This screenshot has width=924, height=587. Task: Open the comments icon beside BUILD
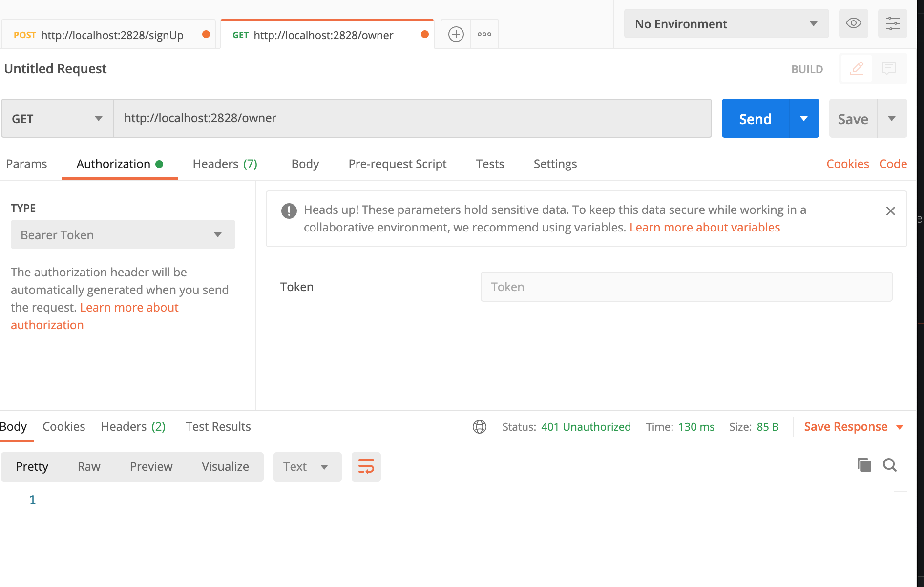click(x=888, y=68)
